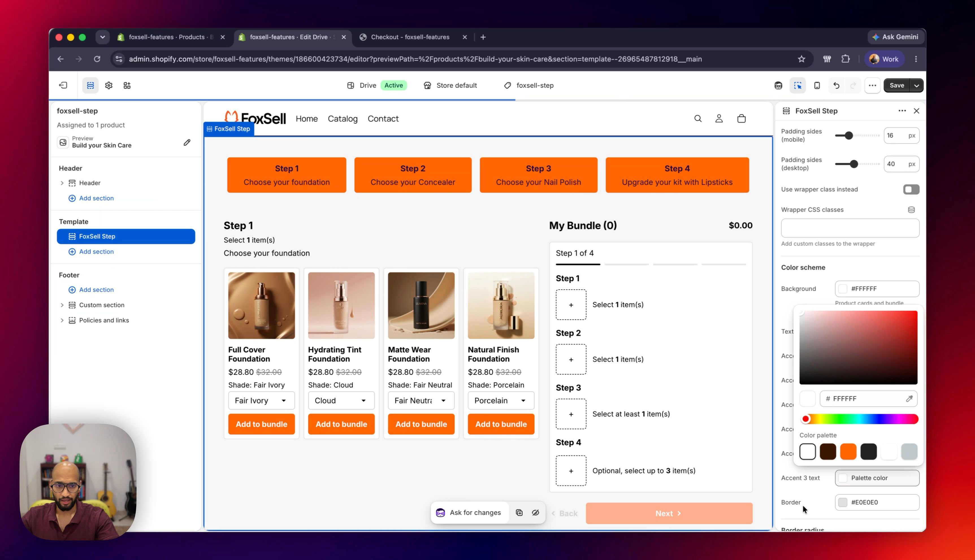
Task: Close the FoxSell Step settings panel
Action: (x=916, y=111)
